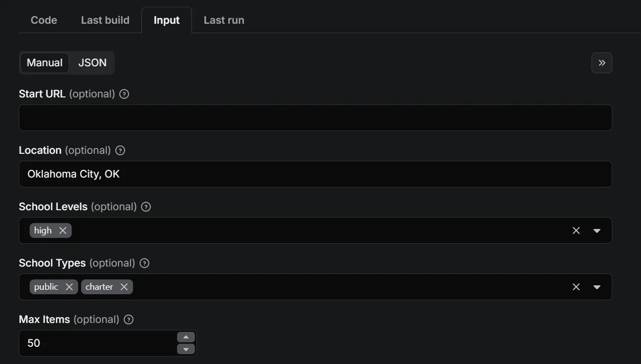Expand the double-chevron side panel button
The image size is (641, 364).
(x=602, y=63)
